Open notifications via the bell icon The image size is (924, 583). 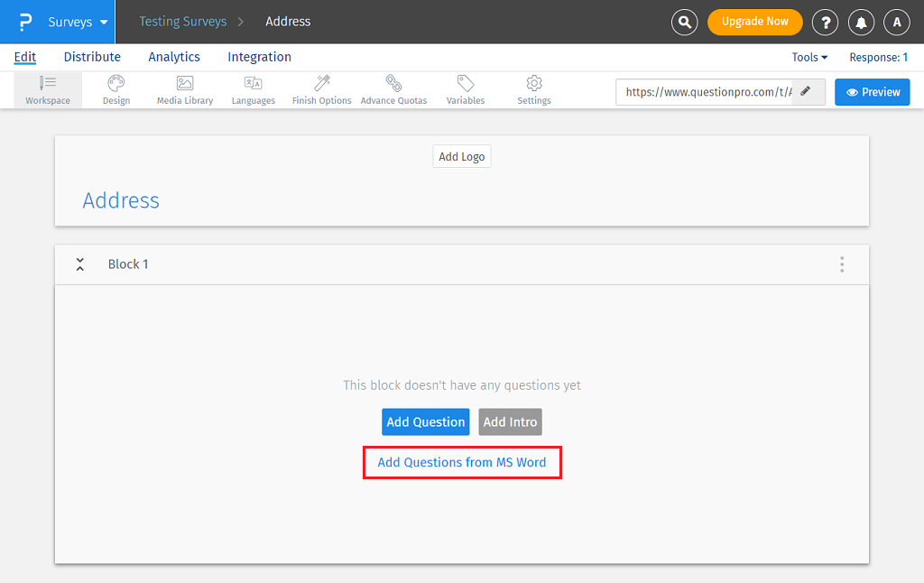861,22
